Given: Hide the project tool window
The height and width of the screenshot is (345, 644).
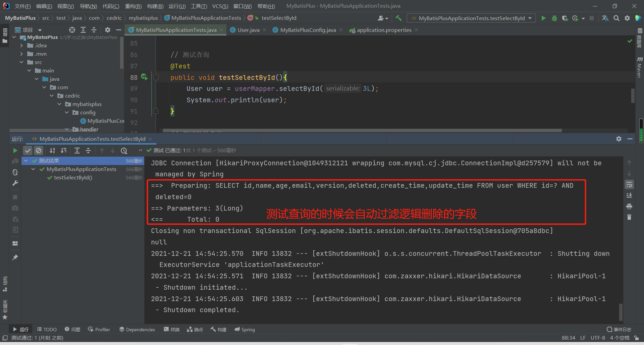Looking at the screenshot, I should 119,30.
